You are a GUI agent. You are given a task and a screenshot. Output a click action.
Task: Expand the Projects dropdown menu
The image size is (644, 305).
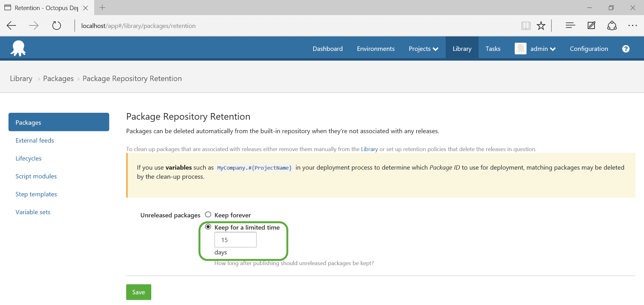[423, 49]
